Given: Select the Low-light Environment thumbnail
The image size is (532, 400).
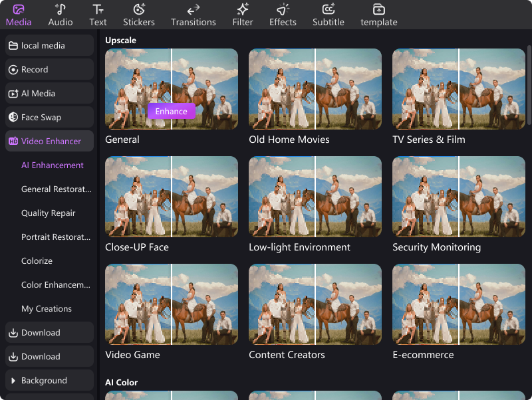Looking at the screenshot, I should [315, 197].
